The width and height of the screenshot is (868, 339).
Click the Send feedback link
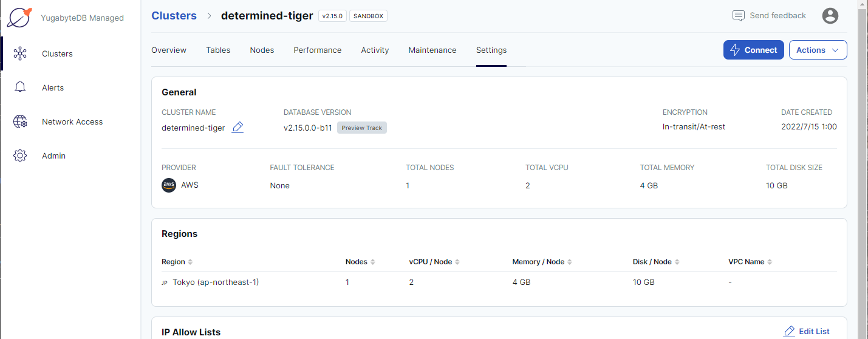(x=777, y=16)
